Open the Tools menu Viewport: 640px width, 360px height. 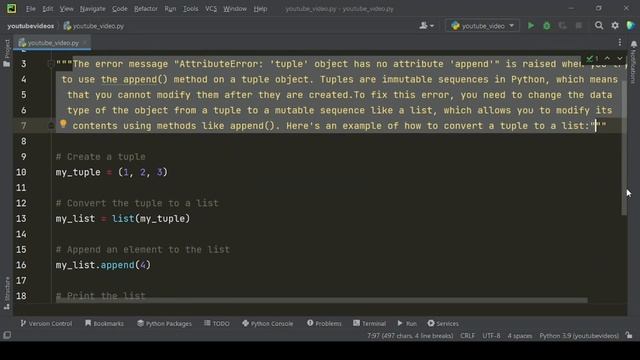(190, 9)
